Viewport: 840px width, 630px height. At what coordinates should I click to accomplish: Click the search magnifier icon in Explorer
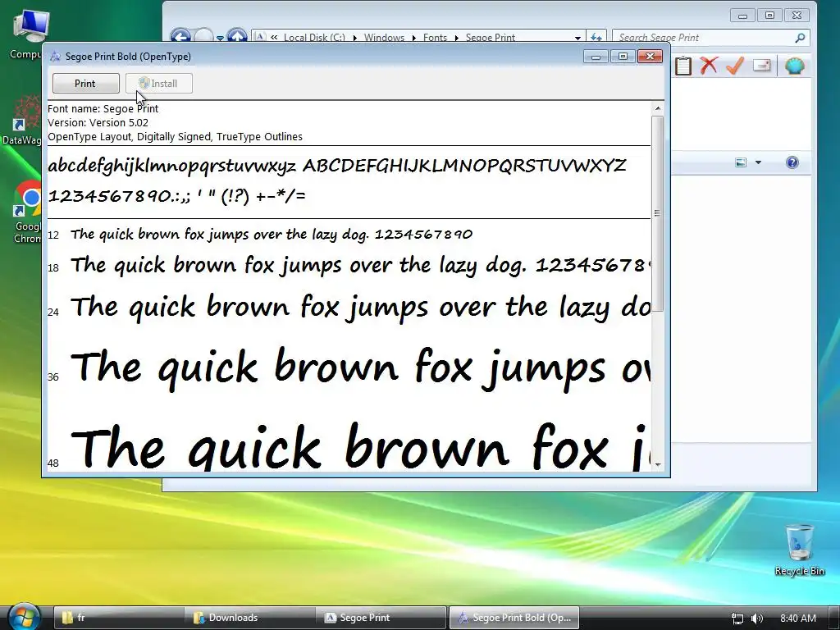[x=800, y=38]
